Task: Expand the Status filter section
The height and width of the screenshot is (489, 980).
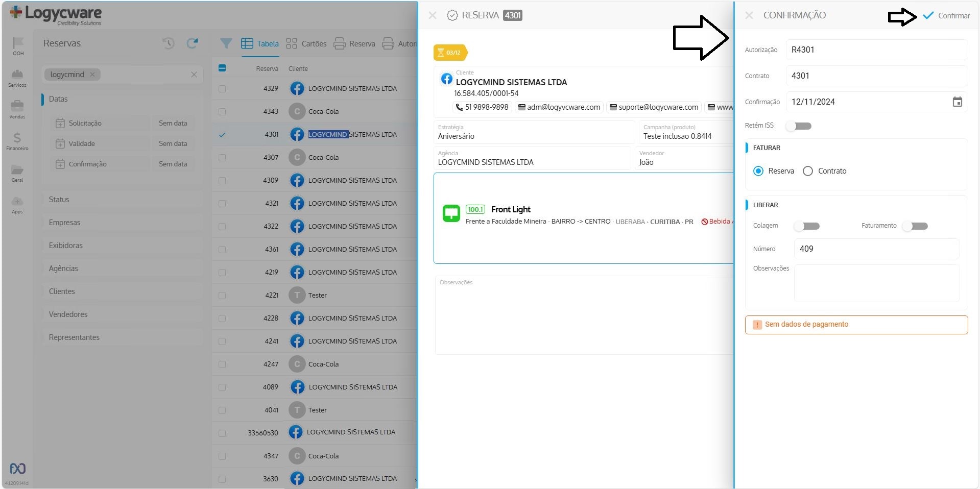Action: tap(122, 200)
